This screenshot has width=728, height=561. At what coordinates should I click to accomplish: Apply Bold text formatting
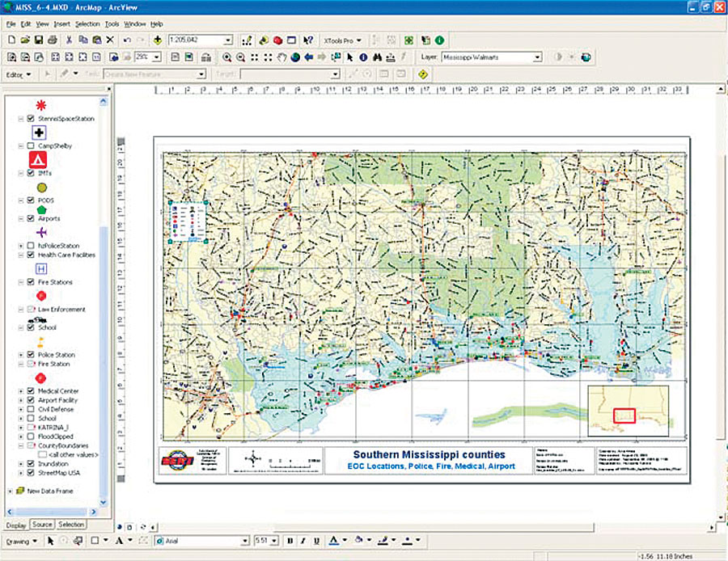[290, 541]
